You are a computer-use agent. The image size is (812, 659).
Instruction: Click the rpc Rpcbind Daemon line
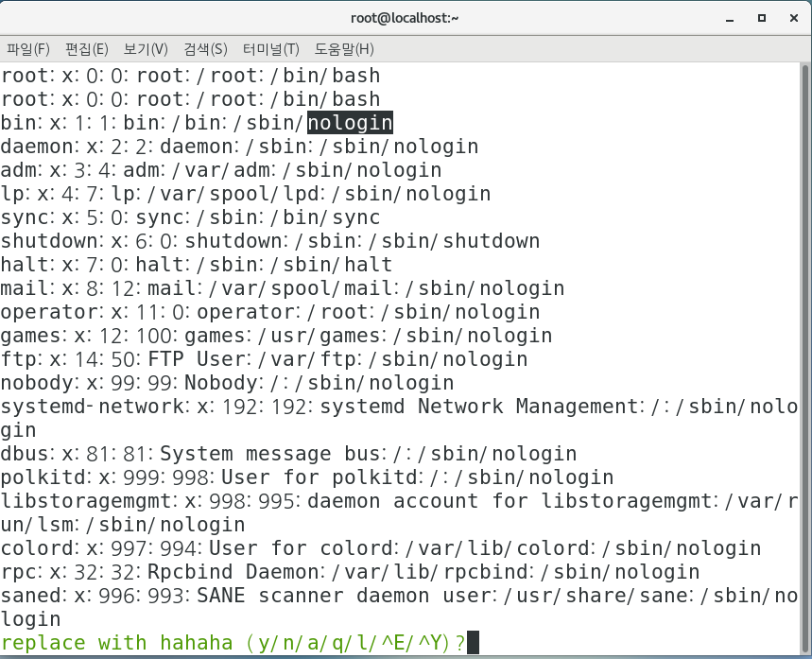[x=350, y=572]
